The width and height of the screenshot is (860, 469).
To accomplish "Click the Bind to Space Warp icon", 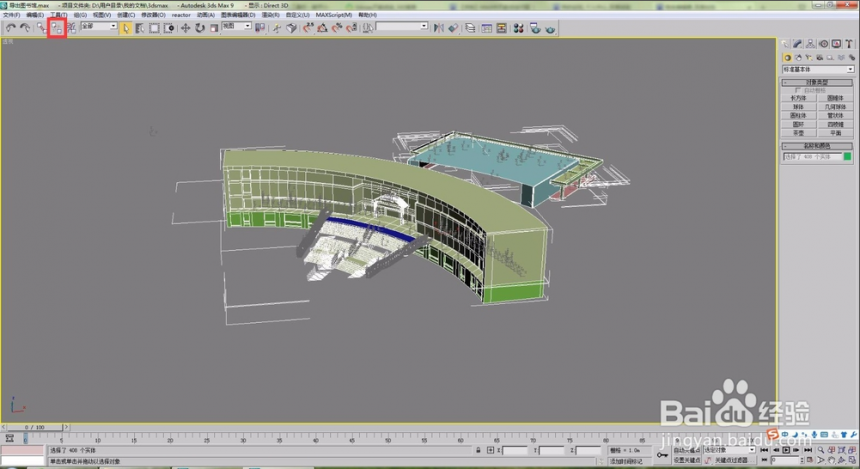I will 71,27.
